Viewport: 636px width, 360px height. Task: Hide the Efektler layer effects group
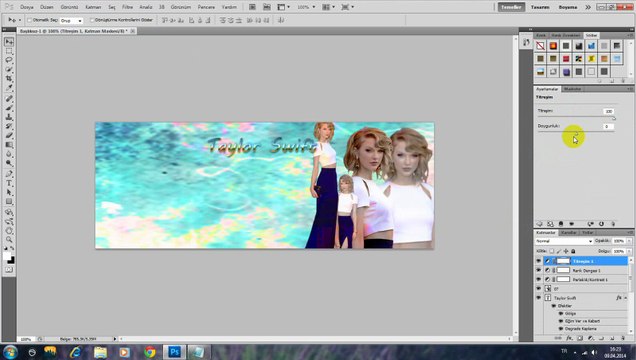(554, 306)
